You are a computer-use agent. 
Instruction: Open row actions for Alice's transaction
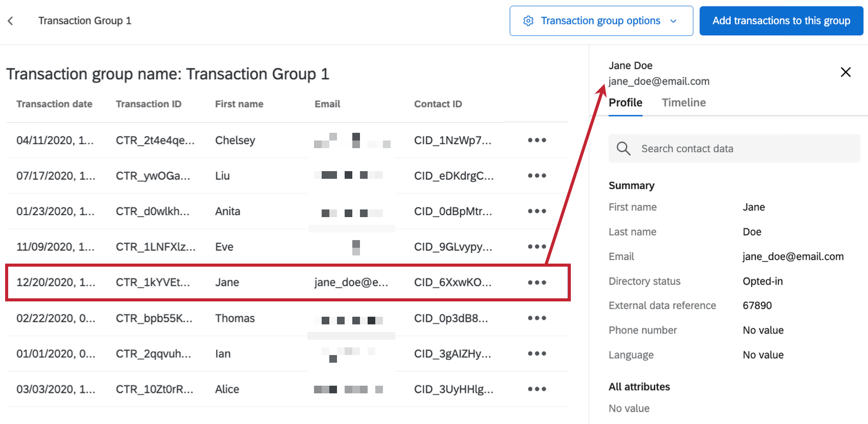tap(537, 389)
